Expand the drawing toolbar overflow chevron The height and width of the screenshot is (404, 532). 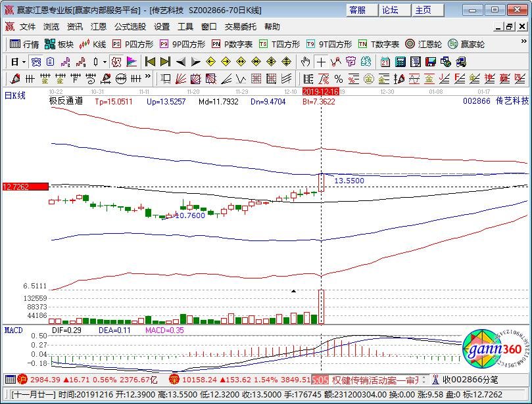[148, 76]
